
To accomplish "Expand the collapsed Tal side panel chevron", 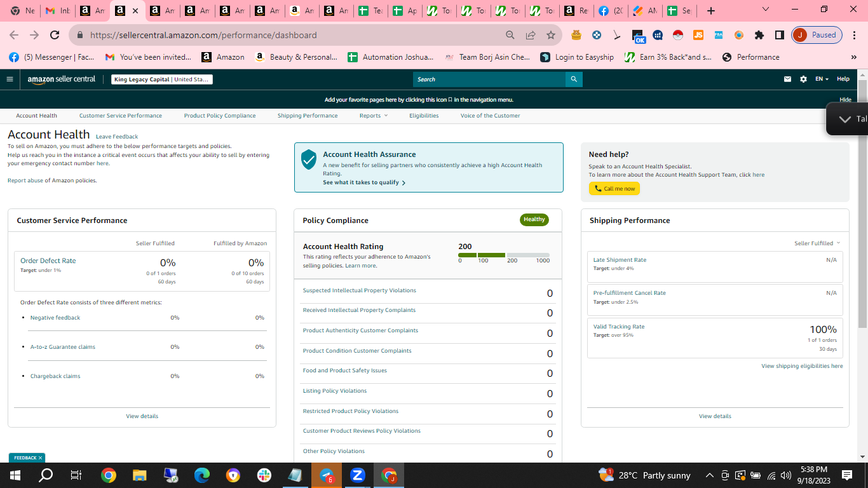I will 844,119.
